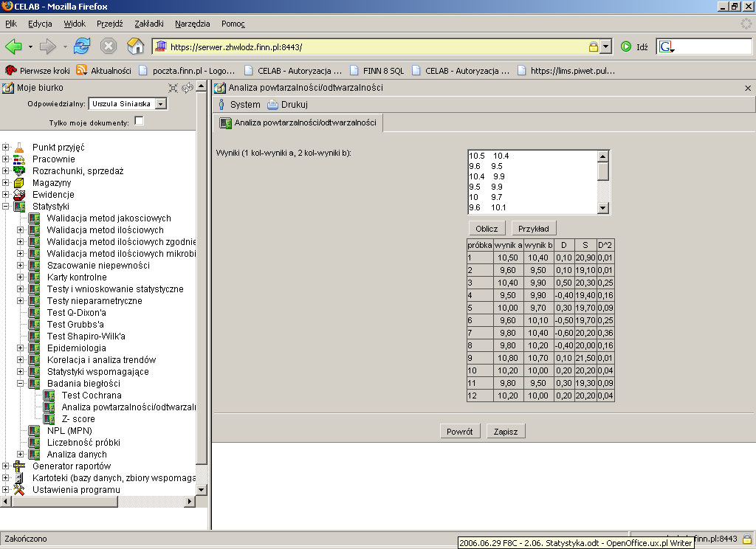The height and width of the screenshot is (549, 756).
Task: Open the Pomoc menu
Action: click(x=233, y=24)
